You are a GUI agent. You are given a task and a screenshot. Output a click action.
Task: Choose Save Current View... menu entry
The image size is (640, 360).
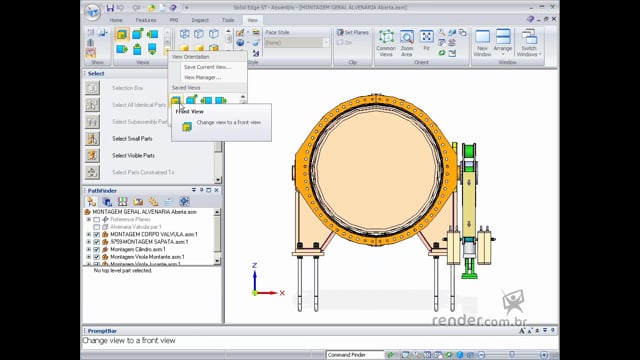[x=207, y=67]
